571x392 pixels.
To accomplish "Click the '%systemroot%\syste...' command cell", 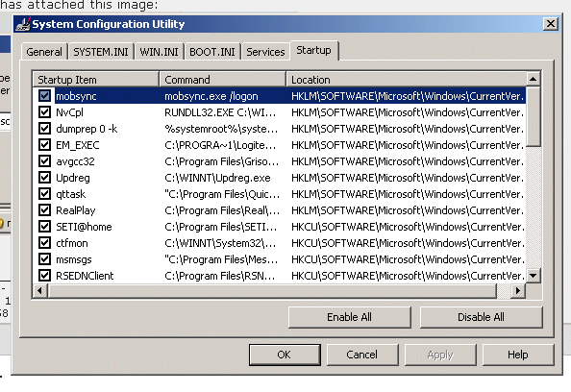I will click(221, 129).
